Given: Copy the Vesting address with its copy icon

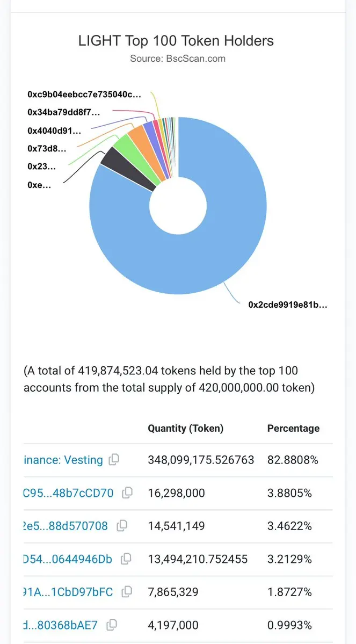Looking at the screenshot, I should (114, 460).
